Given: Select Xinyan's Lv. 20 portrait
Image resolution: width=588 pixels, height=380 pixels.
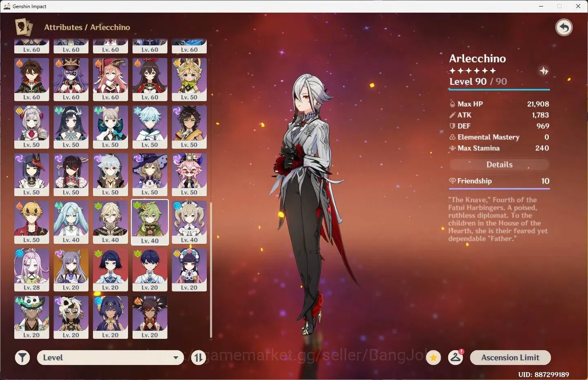Looking at the screenshot, I should tap(150, 318).
